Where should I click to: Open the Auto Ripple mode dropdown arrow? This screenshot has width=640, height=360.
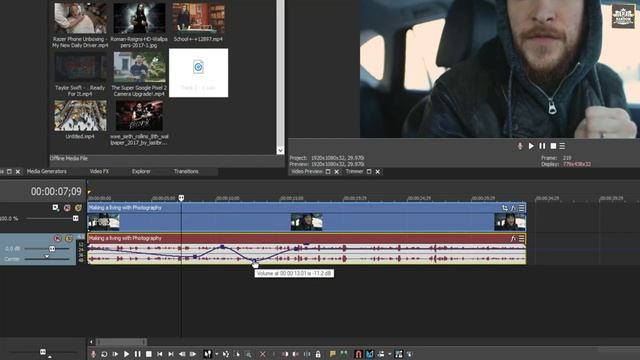click(390, 354)
